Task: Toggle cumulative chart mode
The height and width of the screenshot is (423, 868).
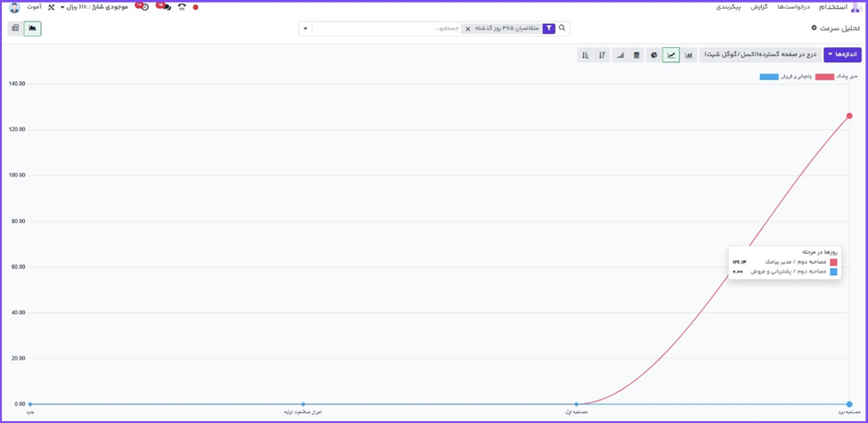Action: 620,55
